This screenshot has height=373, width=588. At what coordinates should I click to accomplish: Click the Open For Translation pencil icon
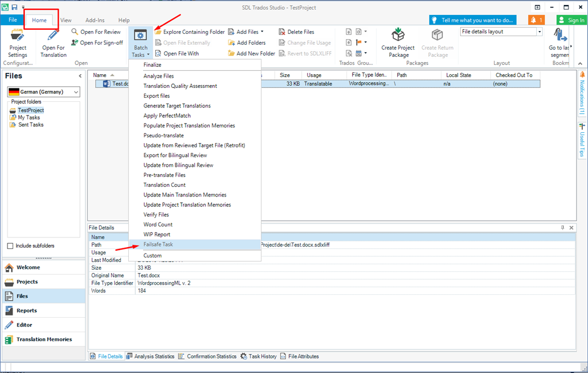(x=53, y=34)
